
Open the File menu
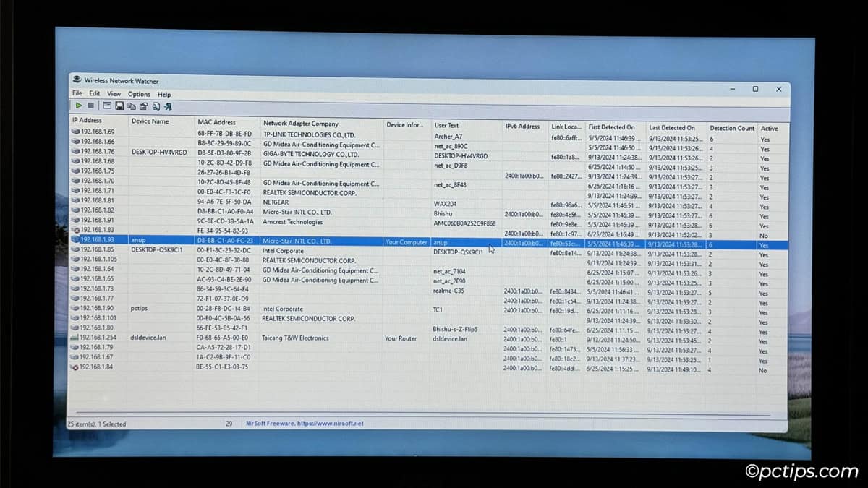tap(77, 93)
